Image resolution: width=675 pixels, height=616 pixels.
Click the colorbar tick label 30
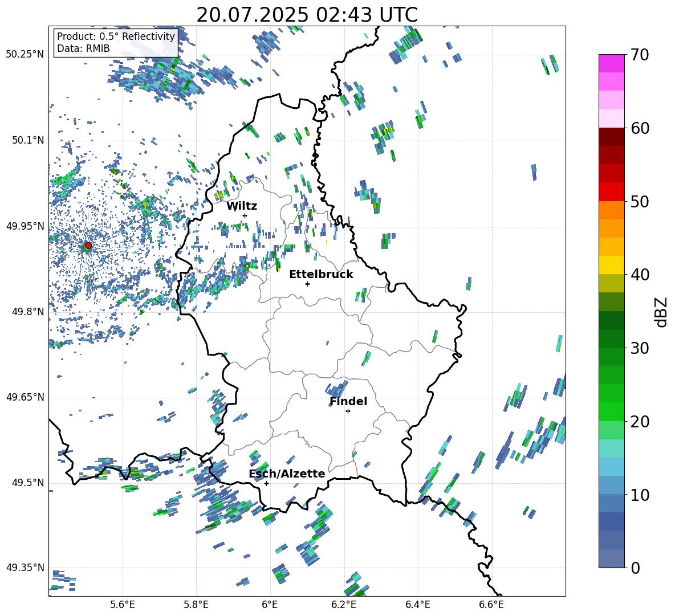639,348
